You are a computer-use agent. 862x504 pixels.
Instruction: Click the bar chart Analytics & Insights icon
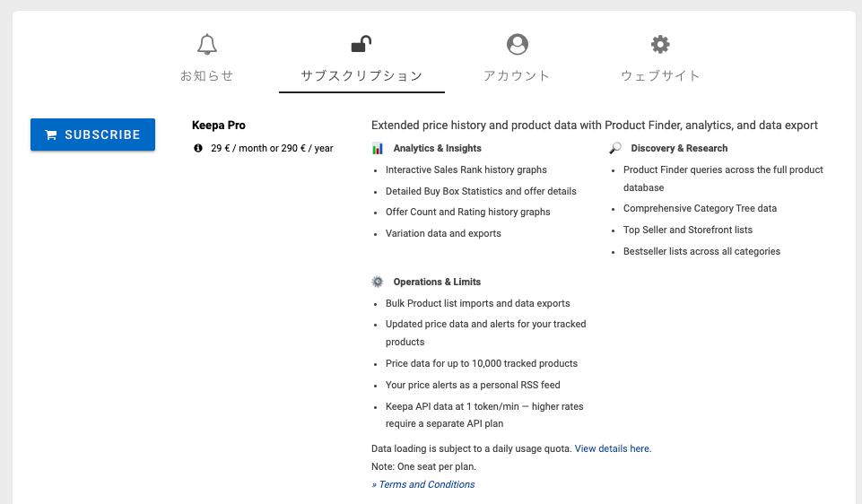coord(378,148)
